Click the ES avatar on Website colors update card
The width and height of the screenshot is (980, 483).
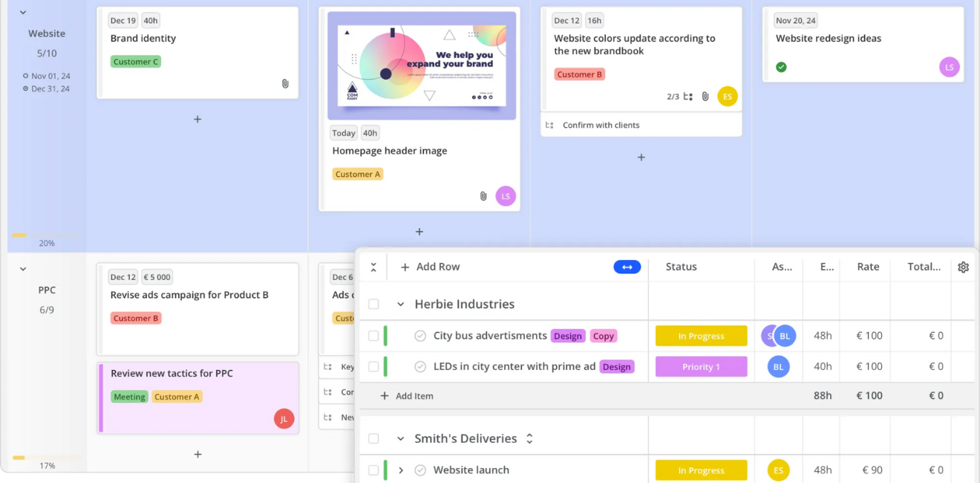(x=728, y=97)
